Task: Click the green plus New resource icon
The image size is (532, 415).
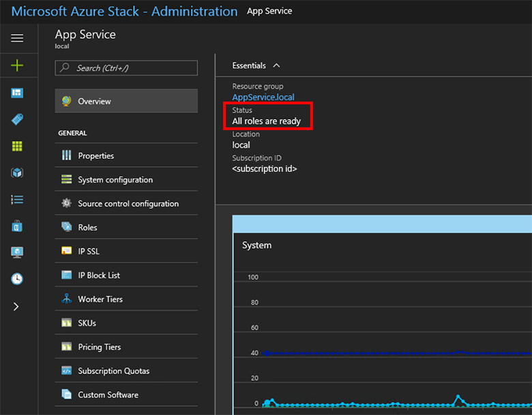Action: point(17,65)
